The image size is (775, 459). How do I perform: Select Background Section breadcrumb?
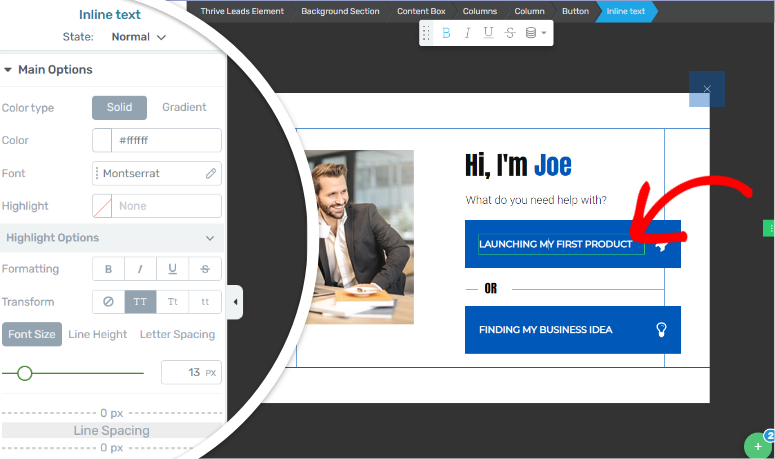click(341, 11)
